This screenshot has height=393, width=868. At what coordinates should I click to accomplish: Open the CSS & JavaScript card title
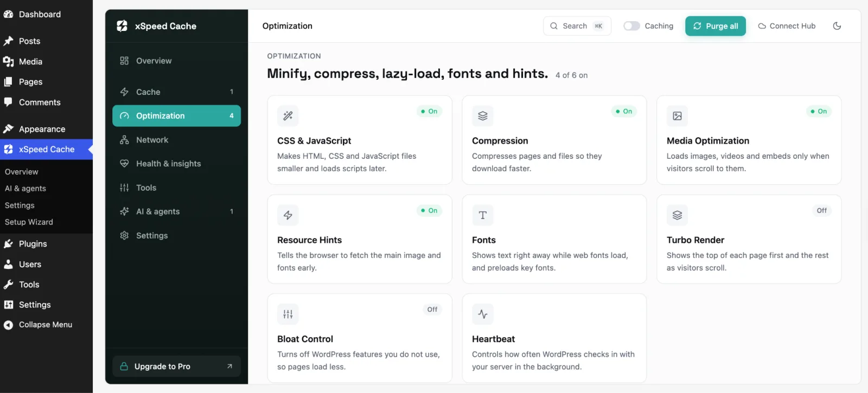pyautogui.click(x=314, y=141)
